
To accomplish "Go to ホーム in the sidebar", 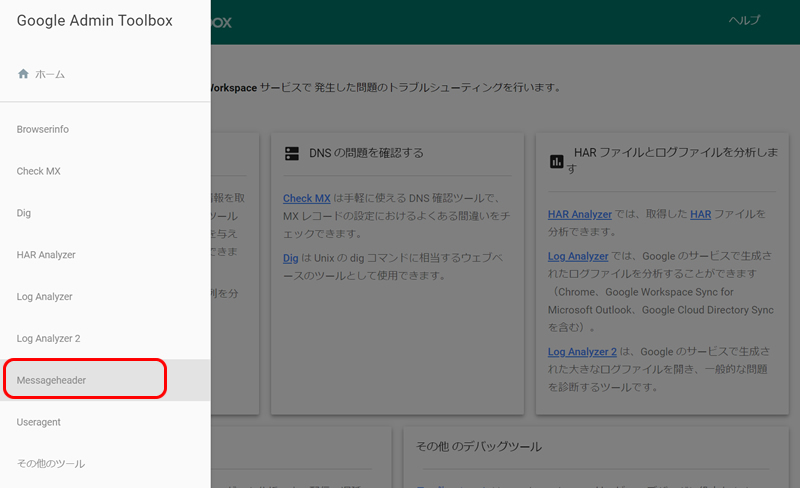I will tap(50, 74).
